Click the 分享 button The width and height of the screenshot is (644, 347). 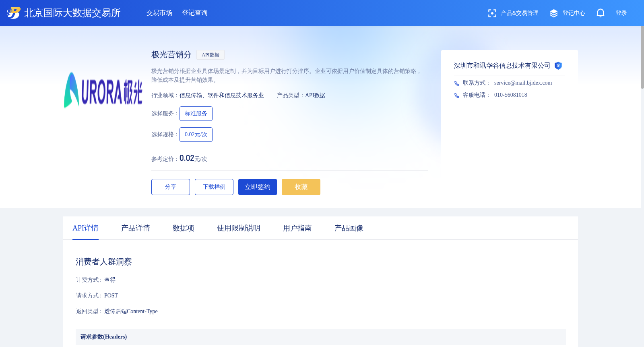171,187
